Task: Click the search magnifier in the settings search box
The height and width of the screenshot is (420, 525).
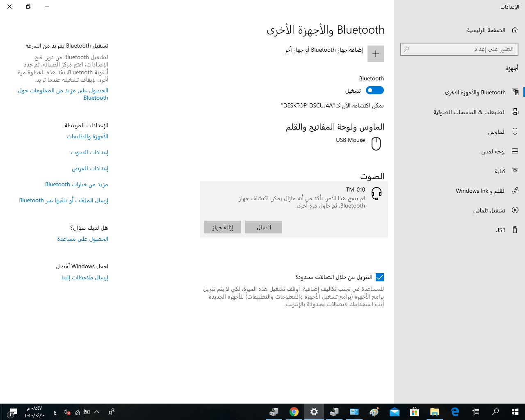Action: point(406,49)
